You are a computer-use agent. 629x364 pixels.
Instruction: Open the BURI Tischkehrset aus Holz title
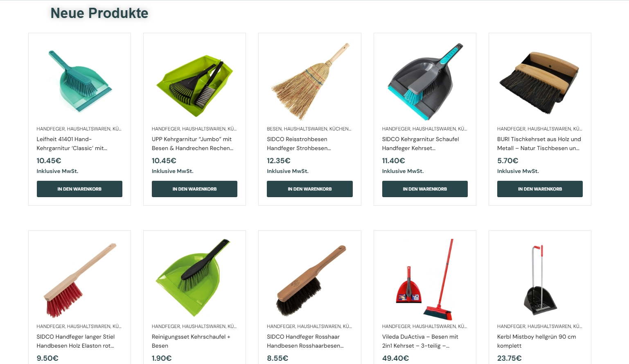[539, 144]
